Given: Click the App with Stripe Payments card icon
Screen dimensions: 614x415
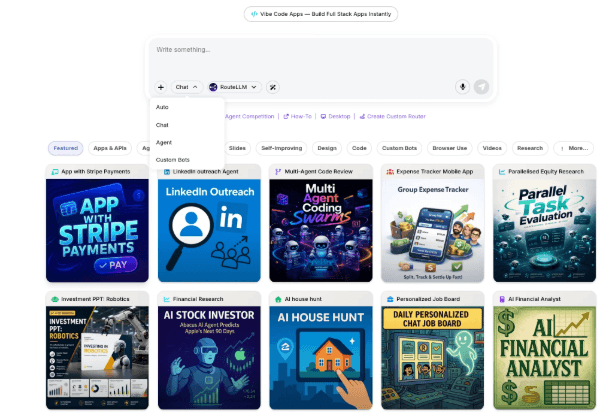Looking at the screenshot, I should point(55,171).
